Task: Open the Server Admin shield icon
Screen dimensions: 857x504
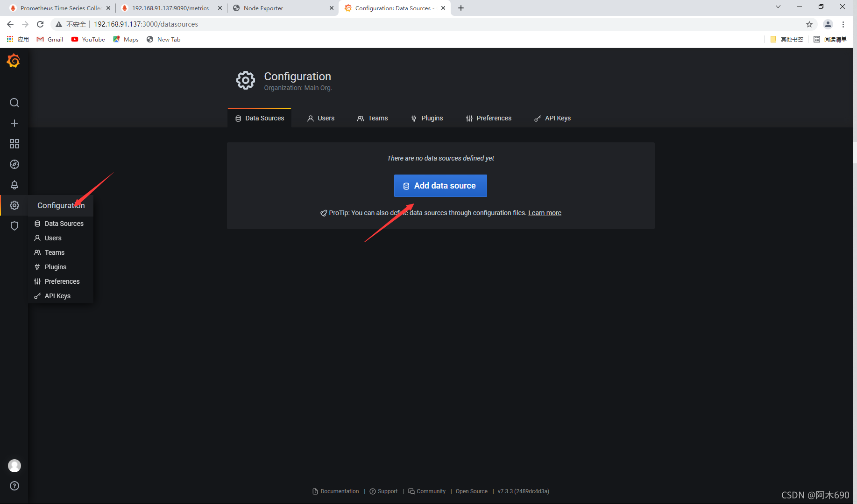Action: 14,226
